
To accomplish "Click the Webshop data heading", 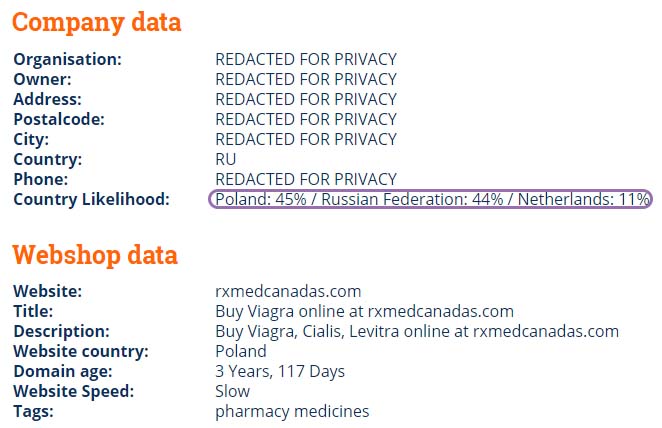I will click(x=95, y=255).
